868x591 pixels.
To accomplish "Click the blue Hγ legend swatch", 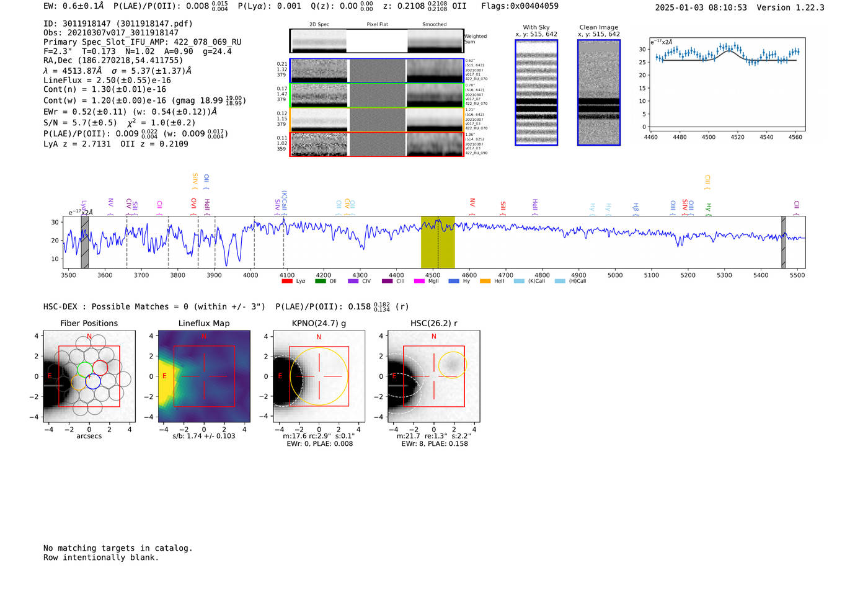I will 454,281.
